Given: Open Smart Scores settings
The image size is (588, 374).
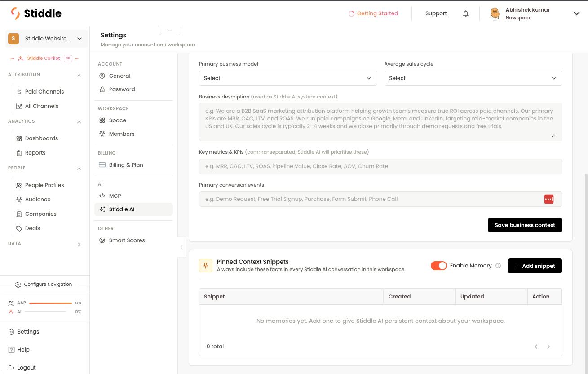Looking at the screenshot, I should 133,240.
